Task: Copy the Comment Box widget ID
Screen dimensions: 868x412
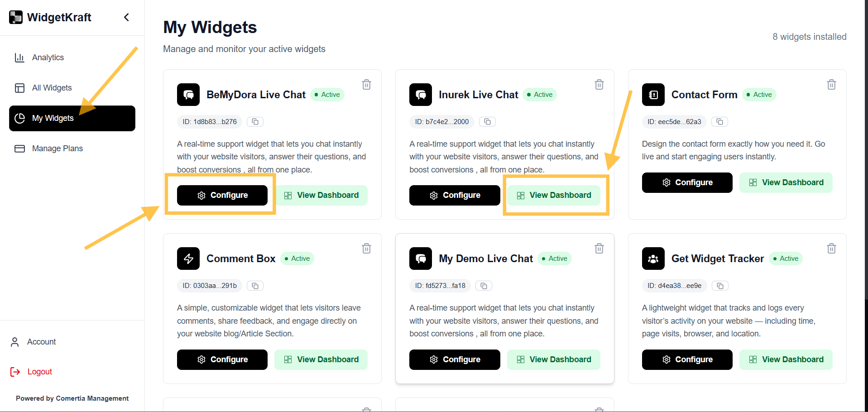Action: (255, 286)
